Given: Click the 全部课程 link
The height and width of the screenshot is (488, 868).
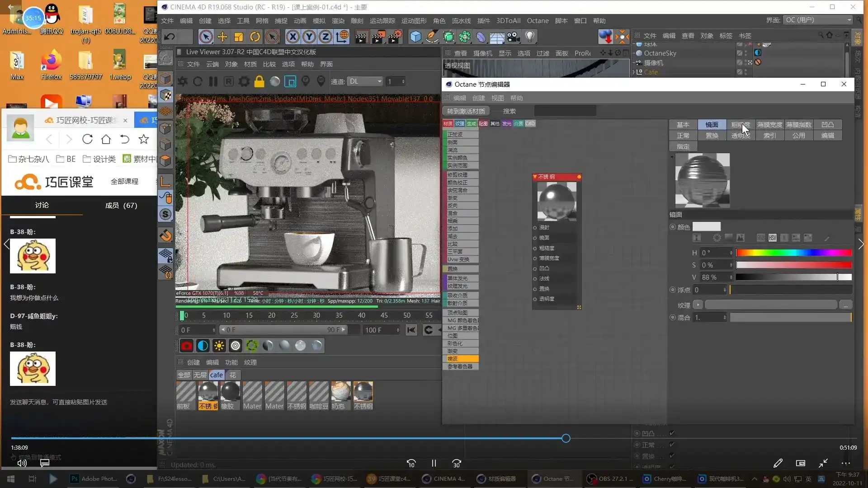Looking at the screenshot, I should [124, 182].
